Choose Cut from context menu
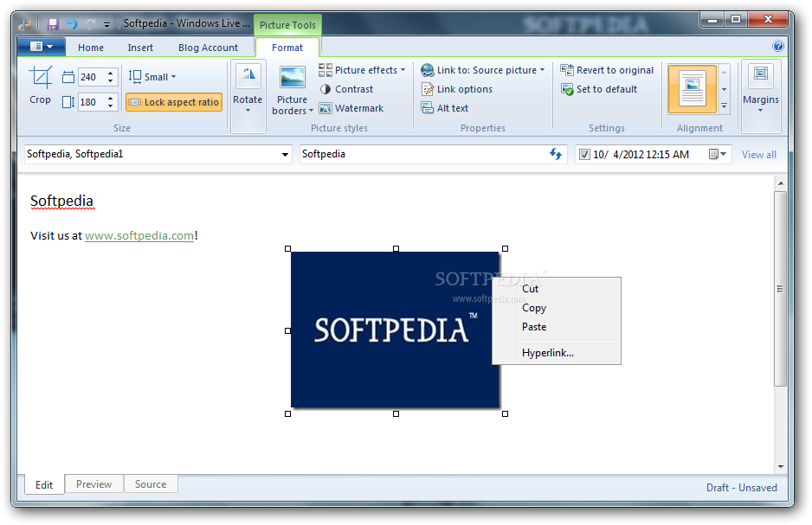This screenshot has height=525, width=812. coord(557,289)
